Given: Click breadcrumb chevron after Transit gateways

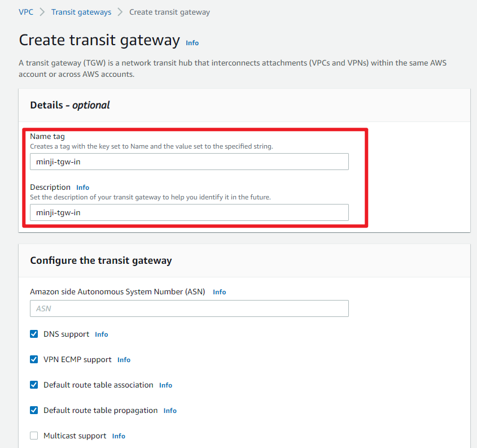Looking at the screenshot, I should 120,12.
